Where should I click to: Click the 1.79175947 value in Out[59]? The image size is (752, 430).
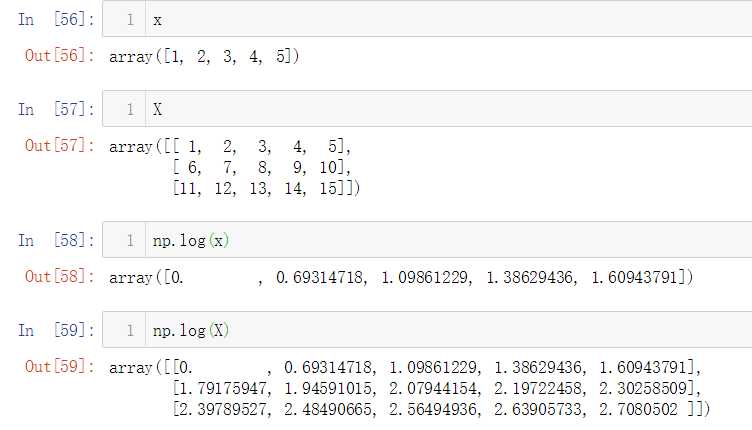[222, 388]
